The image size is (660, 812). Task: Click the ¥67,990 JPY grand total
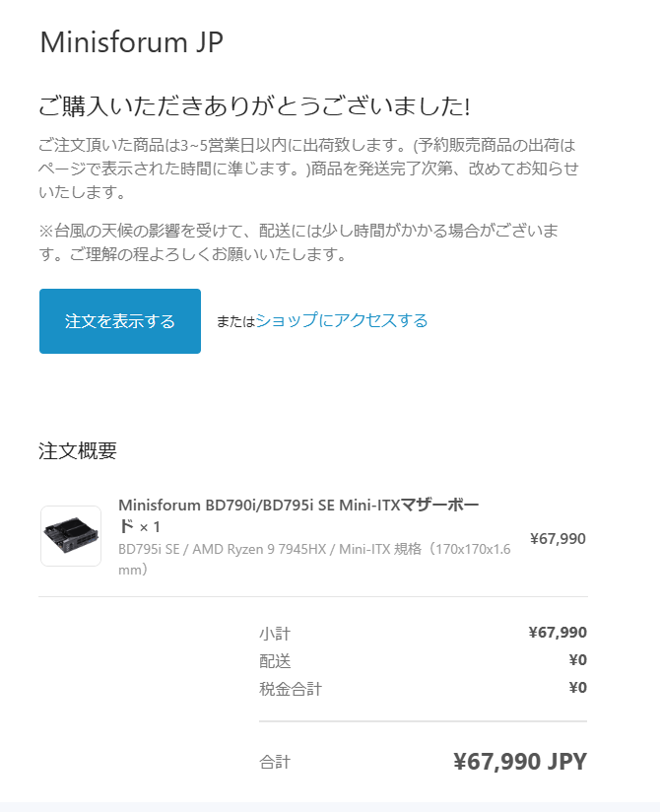[520, 761]
